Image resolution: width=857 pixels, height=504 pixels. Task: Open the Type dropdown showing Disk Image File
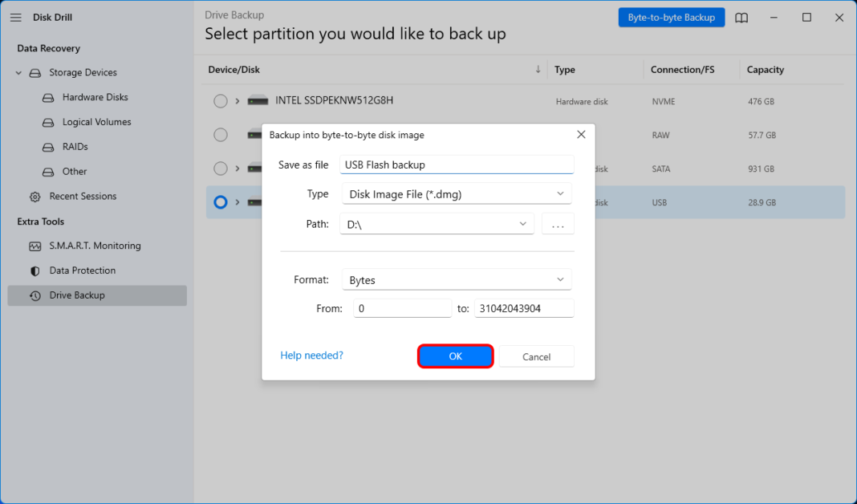pyautogui.click(x=456, y=194)
